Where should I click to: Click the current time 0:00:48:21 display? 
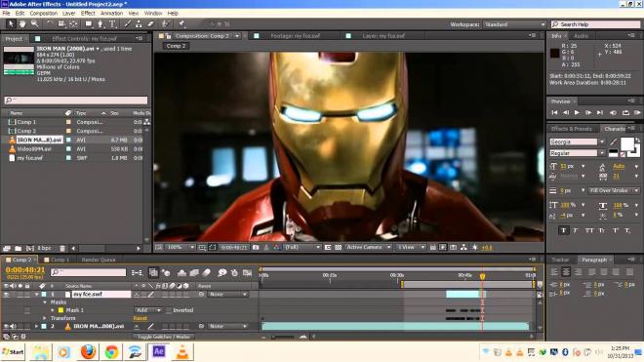click(25, 270)
